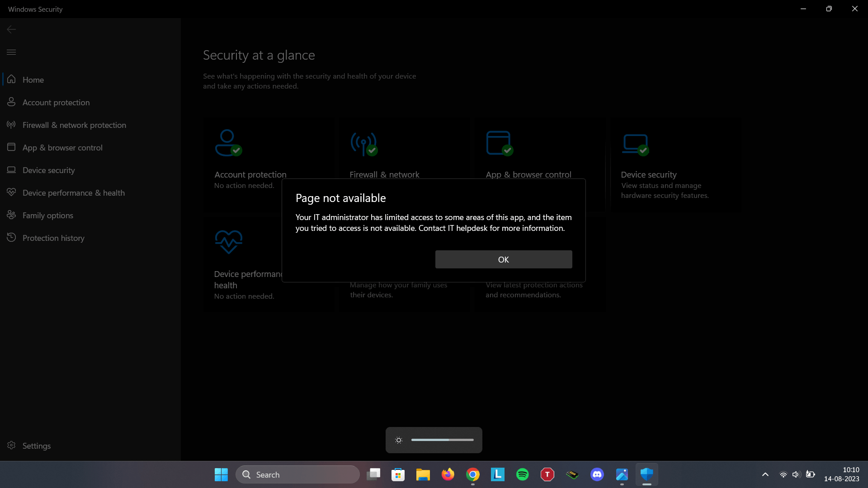Open Task View from taskbar
Screen dimensions: 868x488
(373, 474)
